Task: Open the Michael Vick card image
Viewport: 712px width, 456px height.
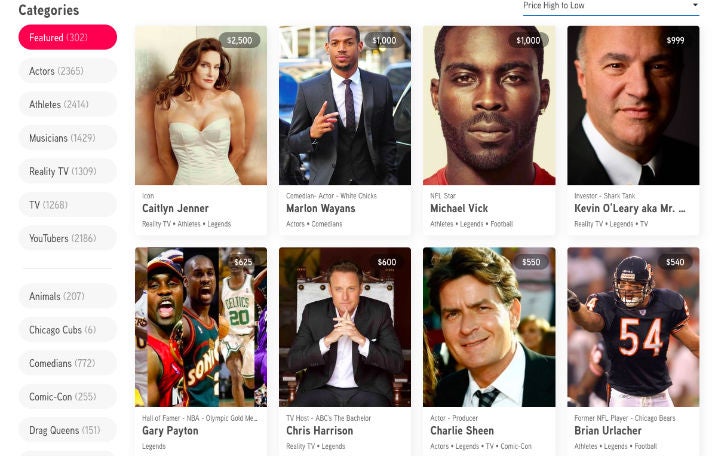Action: click(x=489, y=105)
